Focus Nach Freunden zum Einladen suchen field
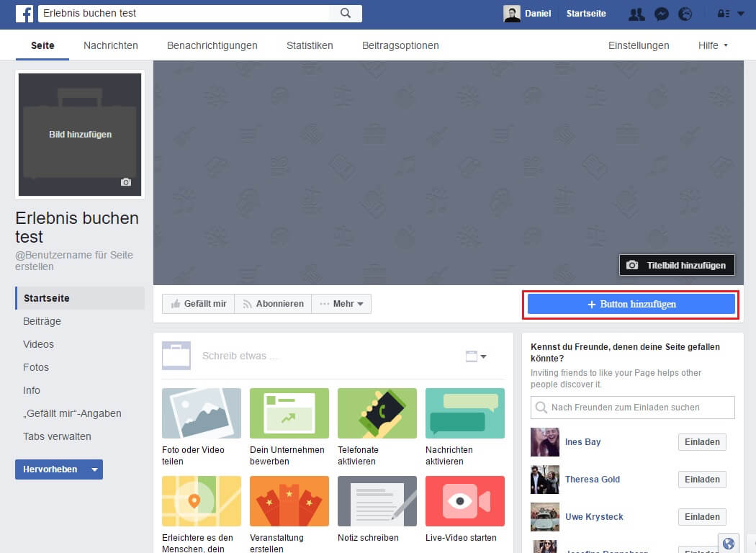756x553 pixels. pos(633,408)
